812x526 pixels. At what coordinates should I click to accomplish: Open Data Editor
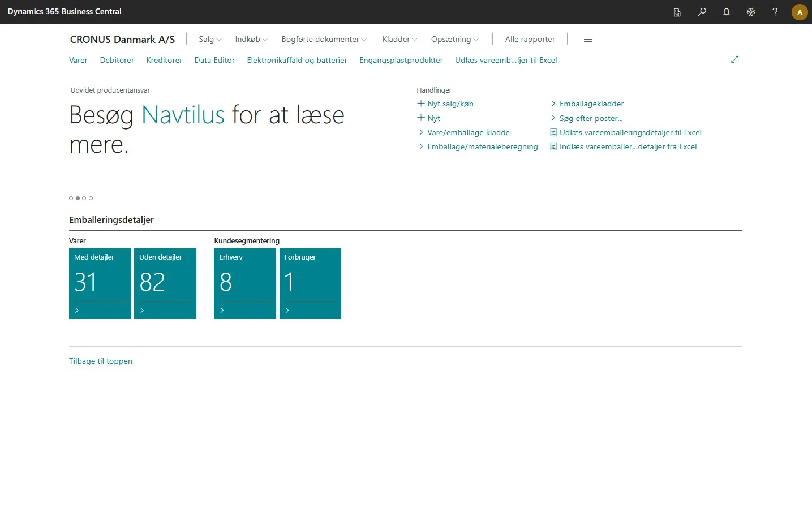click(214, 60)
